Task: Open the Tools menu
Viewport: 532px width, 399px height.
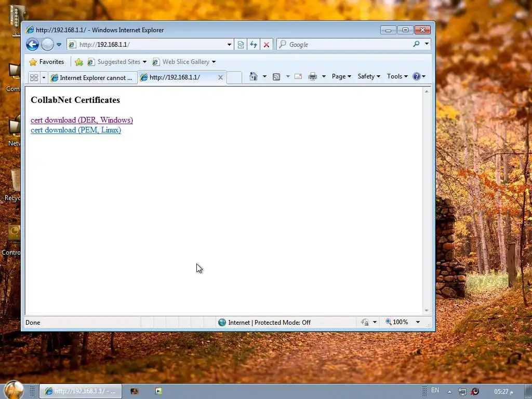Action: (397, 76)
